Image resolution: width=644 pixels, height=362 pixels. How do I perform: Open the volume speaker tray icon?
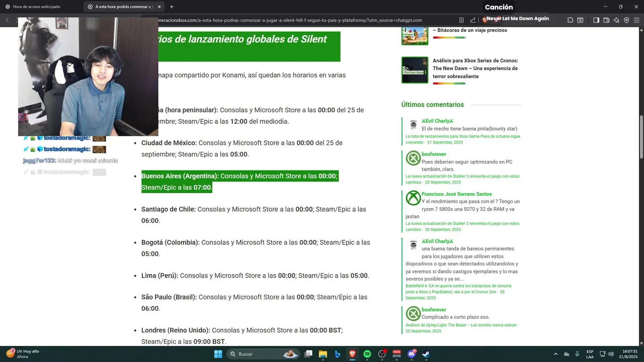(x=611, y=354)
